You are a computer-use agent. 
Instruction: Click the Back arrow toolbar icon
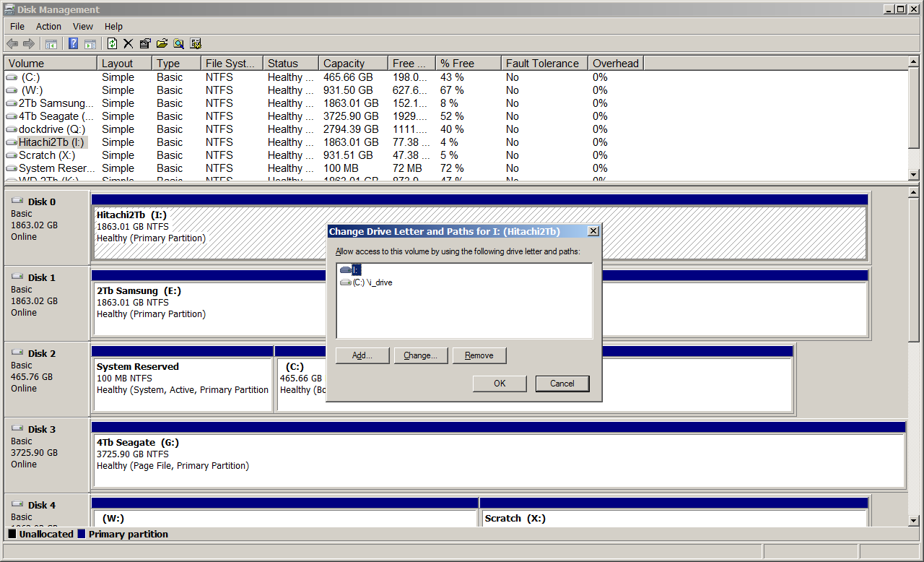[x=12, y=43]
